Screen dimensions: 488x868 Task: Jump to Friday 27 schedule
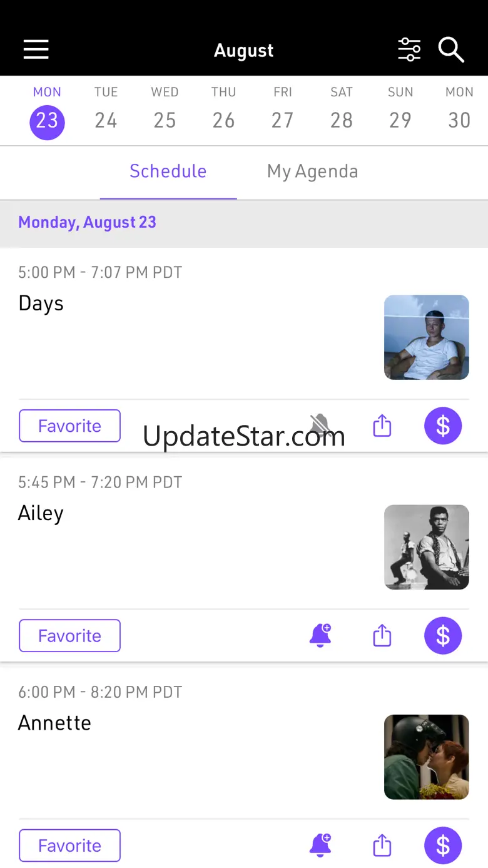tap(282, 111)
